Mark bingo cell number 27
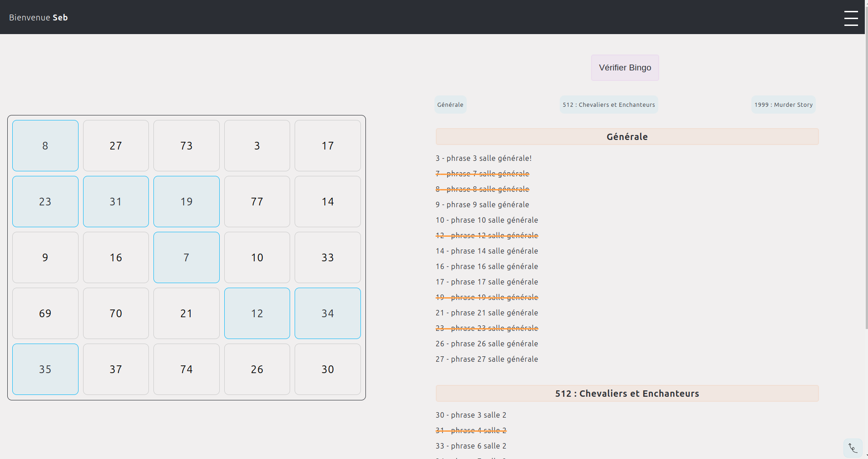This screenshot has height=459, width=868. click(116, 145)
